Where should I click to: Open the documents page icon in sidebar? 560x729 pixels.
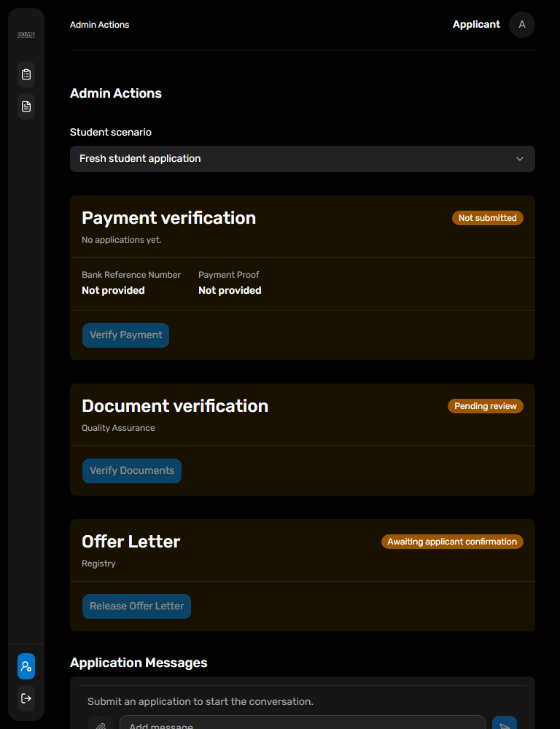pyautogui.click(x=26, y=106)
